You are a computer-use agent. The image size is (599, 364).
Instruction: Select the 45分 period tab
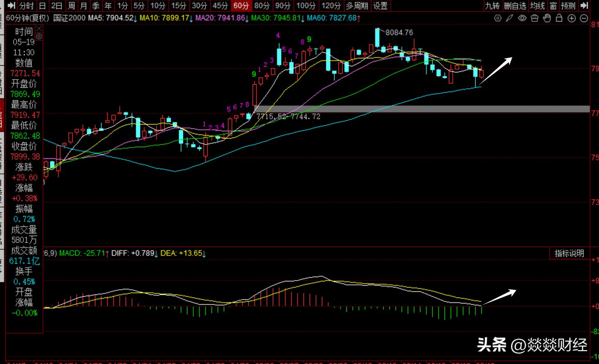(220, 6)
